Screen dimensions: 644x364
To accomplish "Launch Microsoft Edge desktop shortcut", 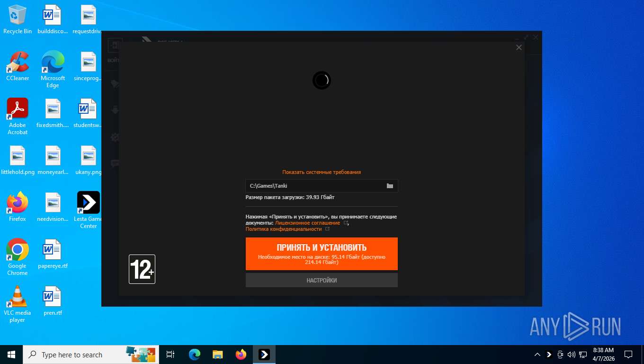I will (x=53, y=70).
